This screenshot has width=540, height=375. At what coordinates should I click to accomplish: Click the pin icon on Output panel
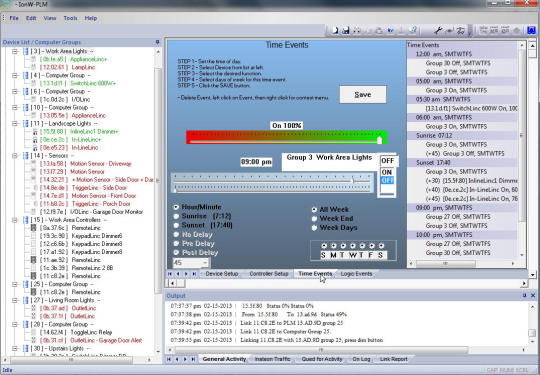point(525,295)
